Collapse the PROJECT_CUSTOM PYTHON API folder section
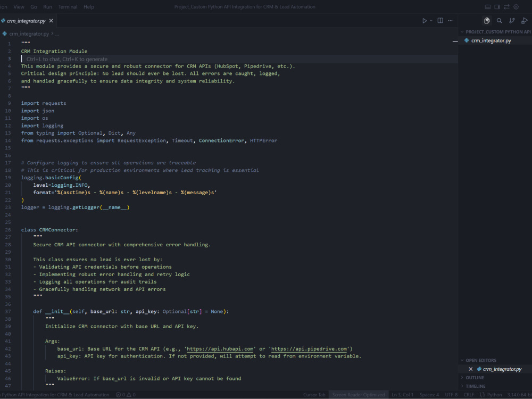 [x=495, y=31]
